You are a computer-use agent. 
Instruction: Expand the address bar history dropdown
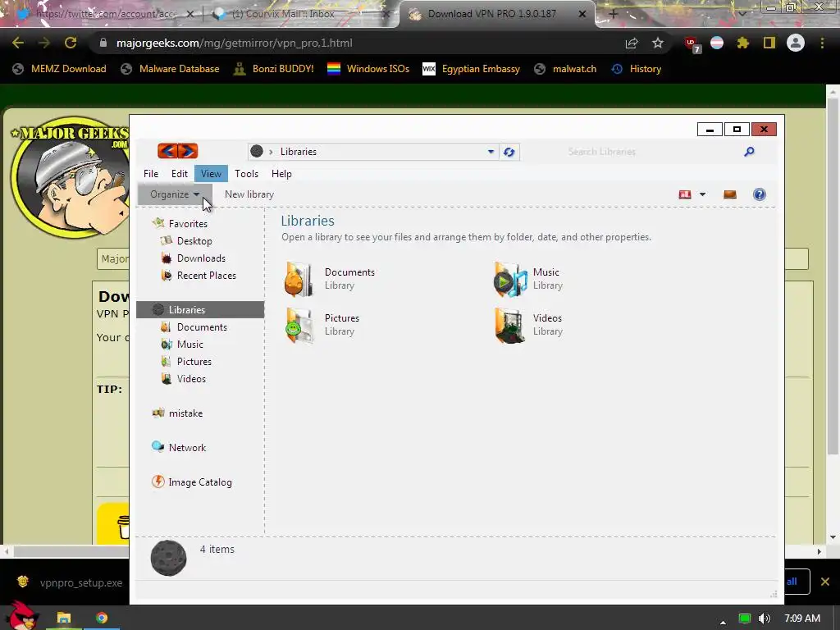(491, 152)
